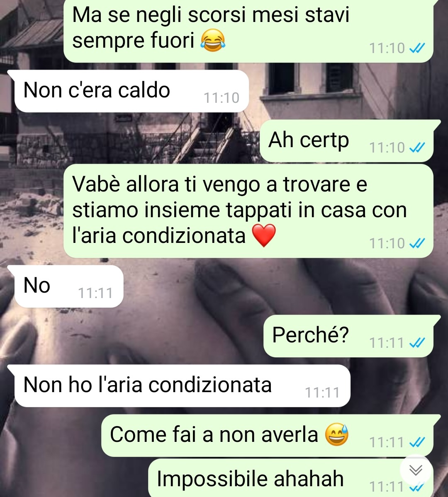Click read checkmarks on 'Ah certp' message
Image resolution: width=448 pixels, height=497 pixels.
[x=417, y=148]
